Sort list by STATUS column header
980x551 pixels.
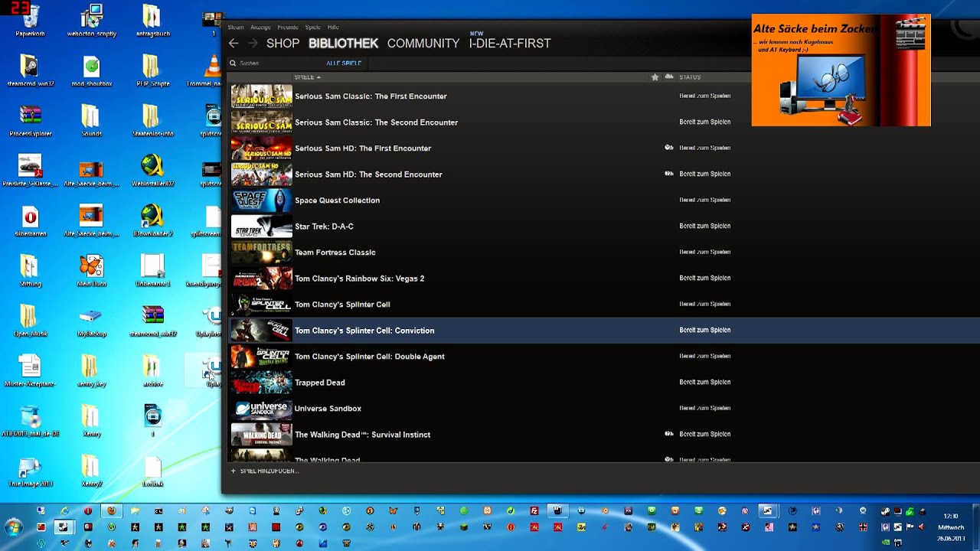690,77
